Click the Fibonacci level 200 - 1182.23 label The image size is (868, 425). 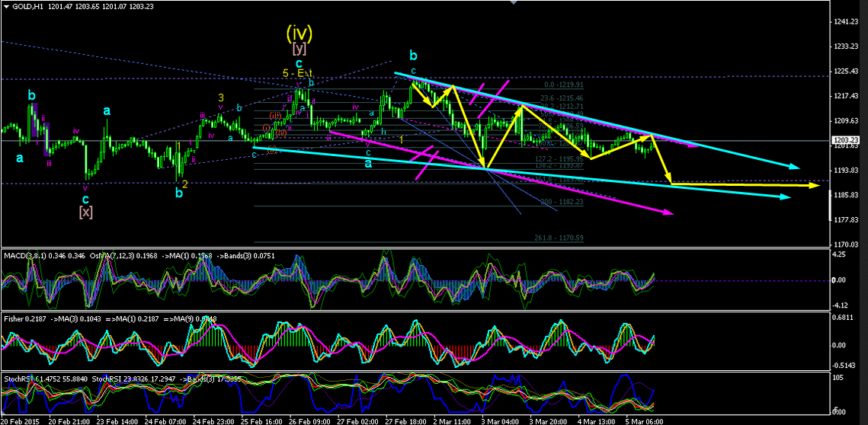pos(562,202)
